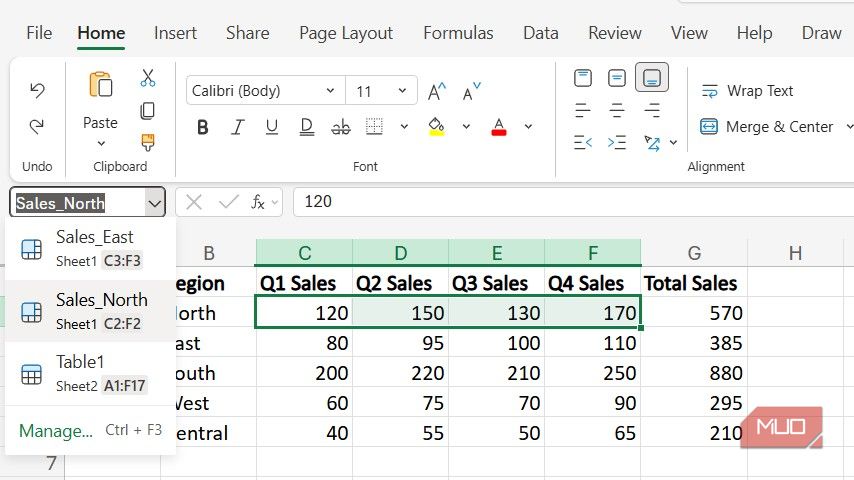Image resolution: width=854 pixels, height=480 pixels.
Task: Click the text Orientation icon
Action: 652,143
